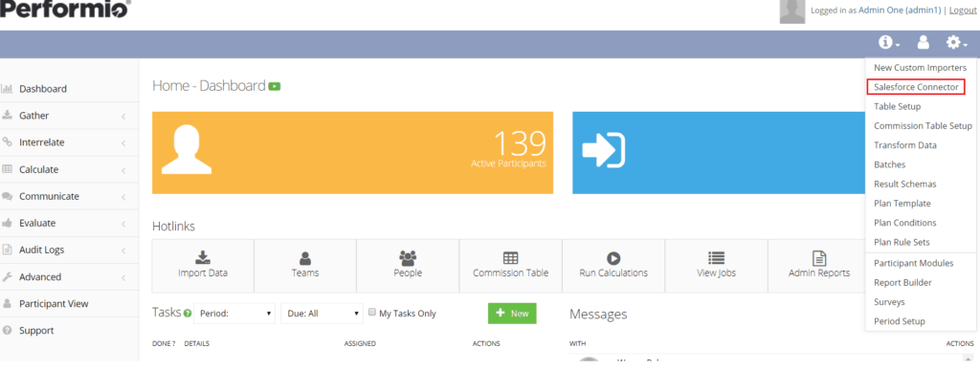The height and width of the screenshot is (370, 980).
Task: Open the Teams hotlink icon
Action: [x=305, y=258]
